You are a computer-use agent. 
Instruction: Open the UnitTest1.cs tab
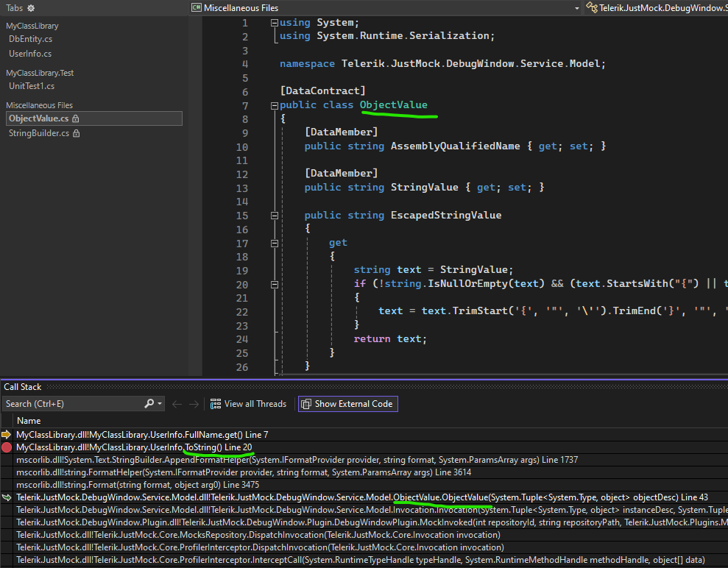pos(32,86)
